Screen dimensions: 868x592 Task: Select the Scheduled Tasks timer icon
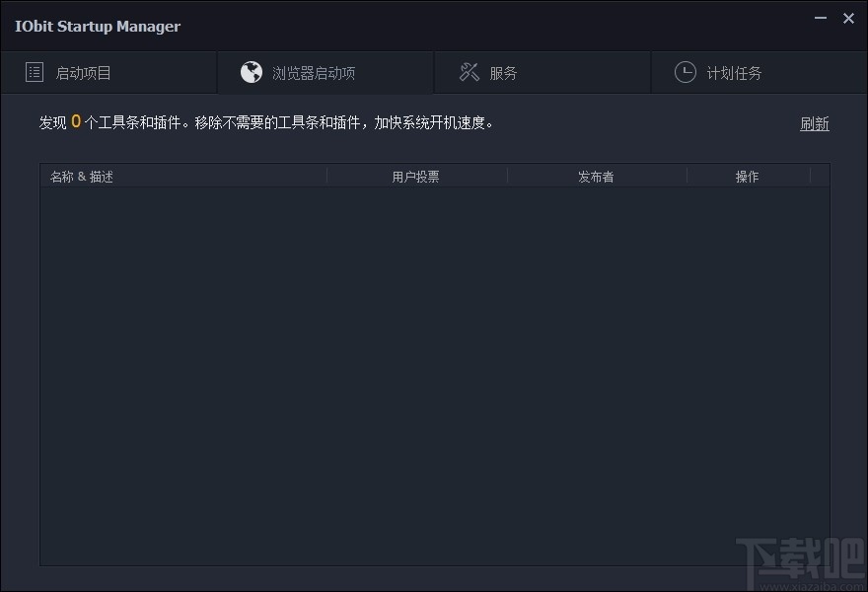tap(685, 71)
